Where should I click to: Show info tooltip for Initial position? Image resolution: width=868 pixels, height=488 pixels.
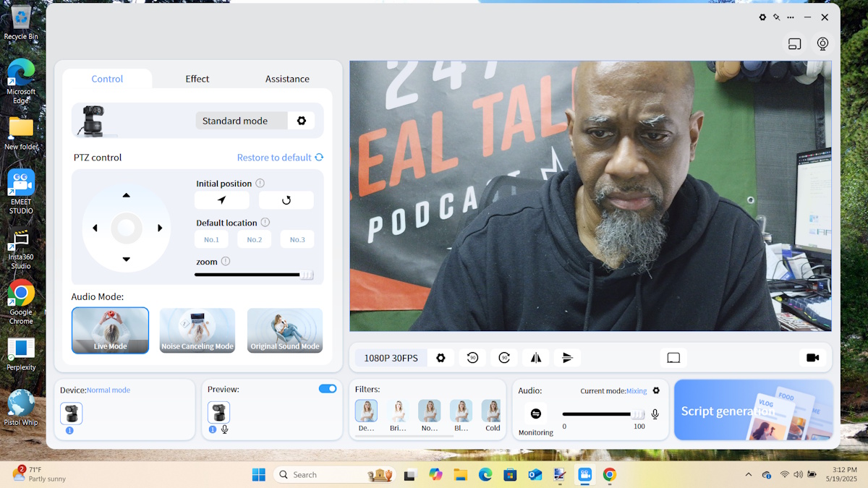tap(260, 184)
